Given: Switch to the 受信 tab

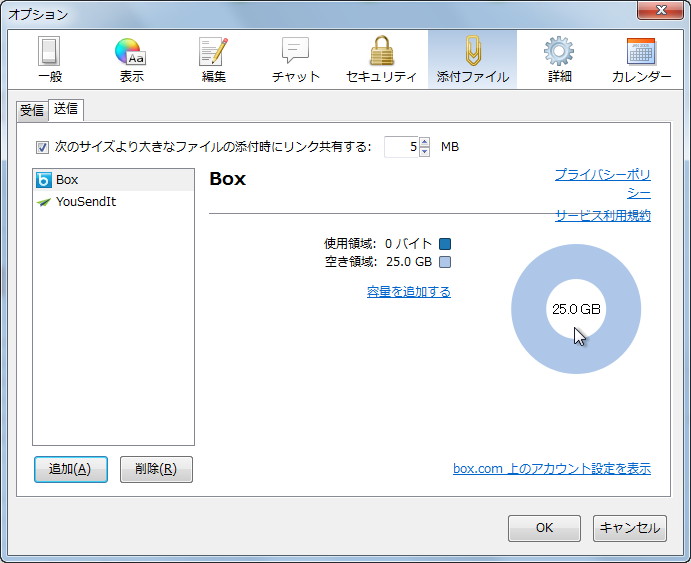Looking at the screenshot, I should (32, 110).
